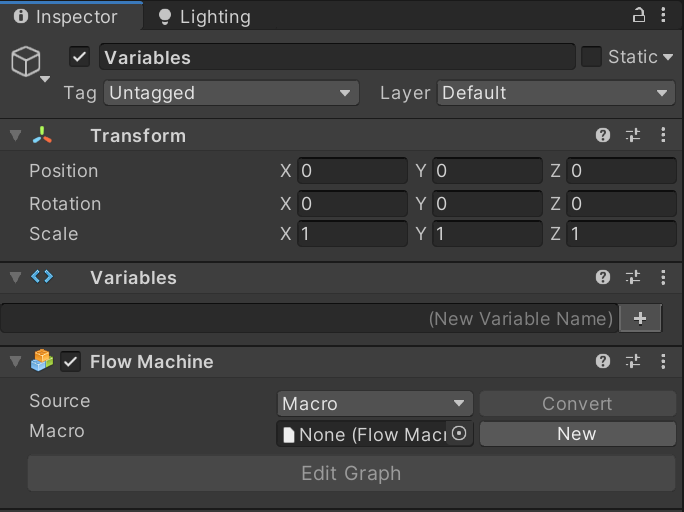Click the Tag label
This screenshot has width=684, height=512.
coord(80,93)
